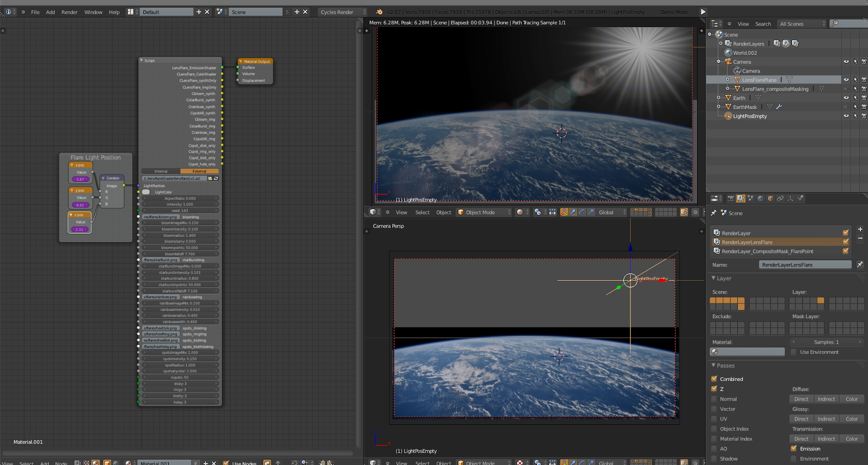Collapse the Layer panel section
This screenshot has height=465, width=868.
714,278
